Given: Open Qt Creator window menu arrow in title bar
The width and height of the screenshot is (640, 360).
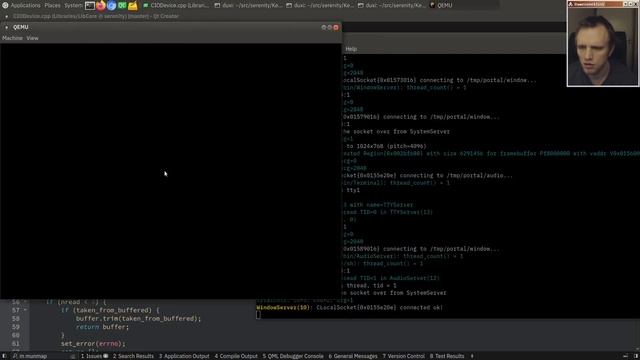Looking at the screenshot, I should pyautogui.click(x=7, y=16).
